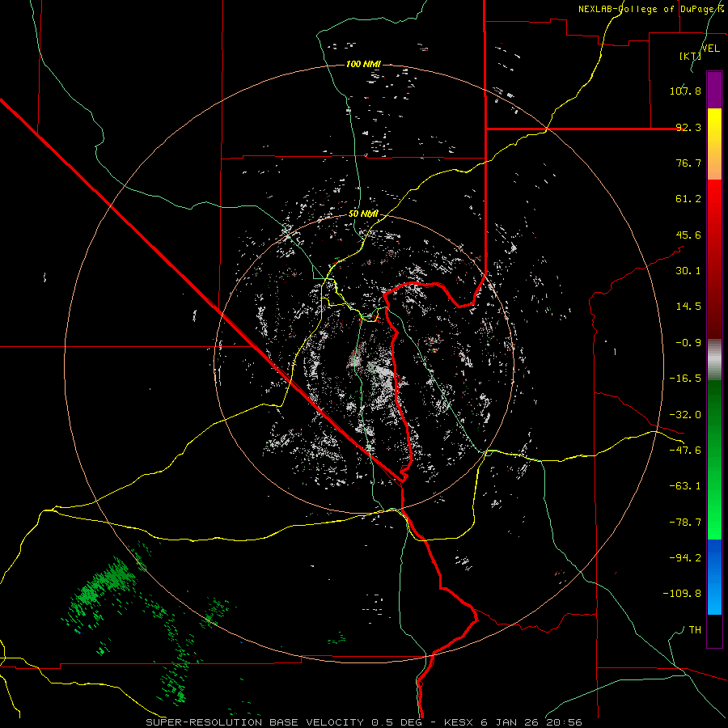Click the blue segment of the color bar
Image resolution: width=728 pixels, height=728 pixels.
point(714,577)
